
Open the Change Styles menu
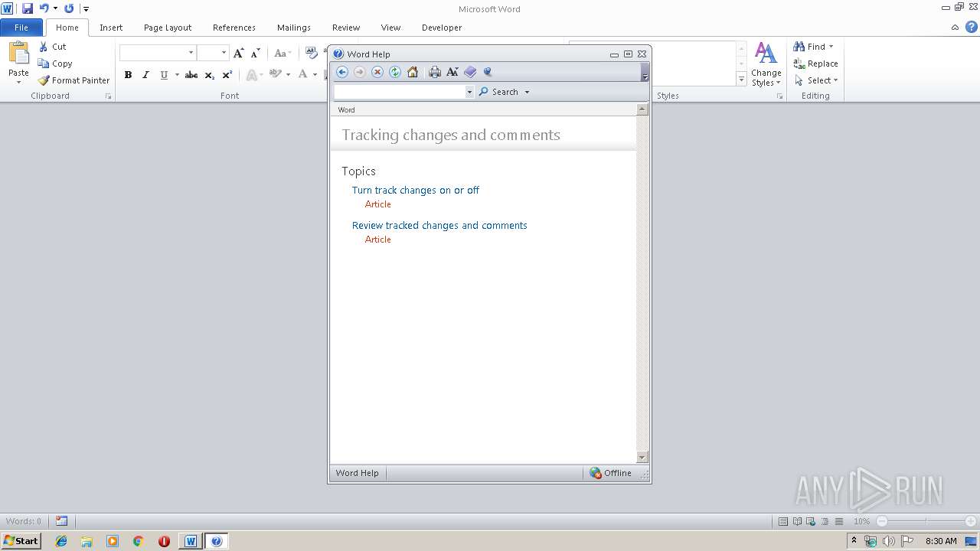pos(766,64)
